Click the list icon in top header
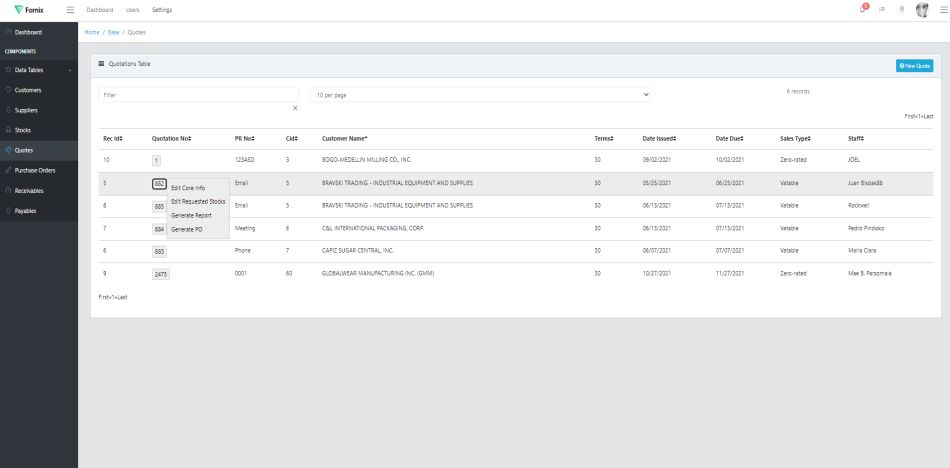Viewport: 950px width, 468px height. coord(882,10)
